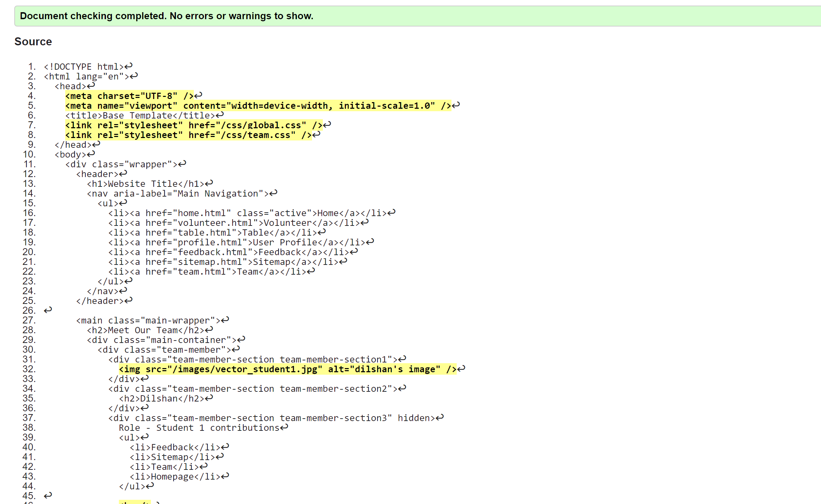The width and height of the screenshot is (821, 504).
Task: Click the highlighted team.css link line
Action: 188,135
